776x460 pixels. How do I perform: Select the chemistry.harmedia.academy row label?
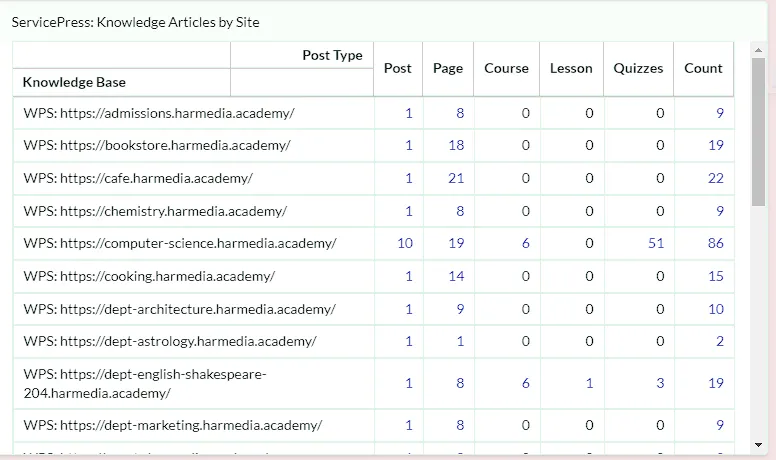pyautogui.click(x=155, y=211)
